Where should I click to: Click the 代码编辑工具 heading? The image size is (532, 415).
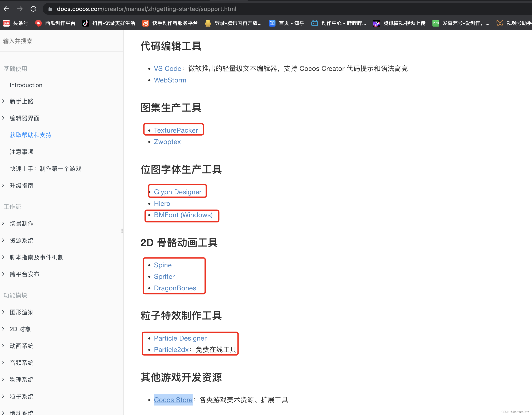pyautogui.click(x=171, y=46)
